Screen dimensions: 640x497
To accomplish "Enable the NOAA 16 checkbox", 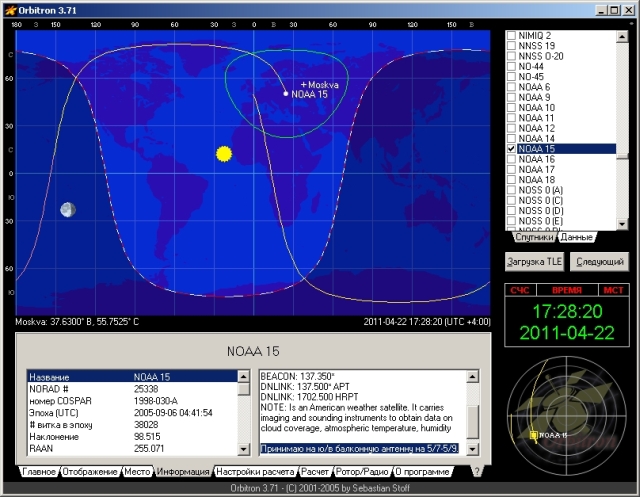I will pos(511,159).
